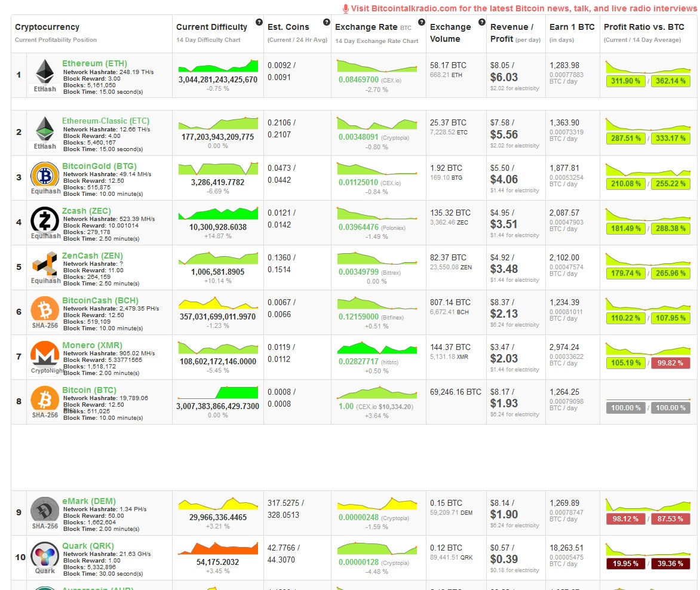The width and height of the screenshot is (700, 590).
Task: Open help icon beside Exchange Volume header
Action: [x=481, y=22]
